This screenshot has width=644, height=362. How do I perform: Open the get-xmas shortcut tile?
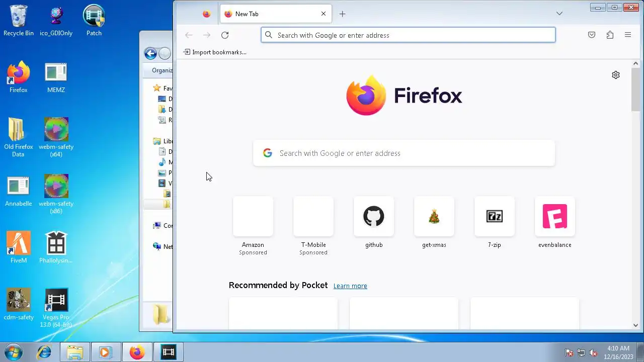434,223
